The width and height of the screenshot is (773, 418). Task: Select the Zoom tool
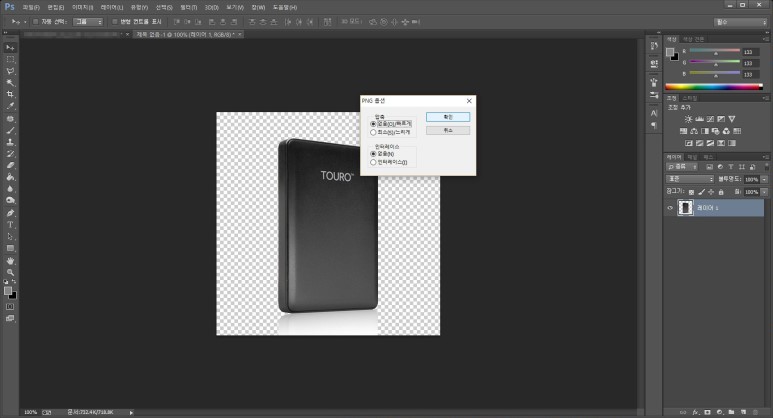pos(10,272)
